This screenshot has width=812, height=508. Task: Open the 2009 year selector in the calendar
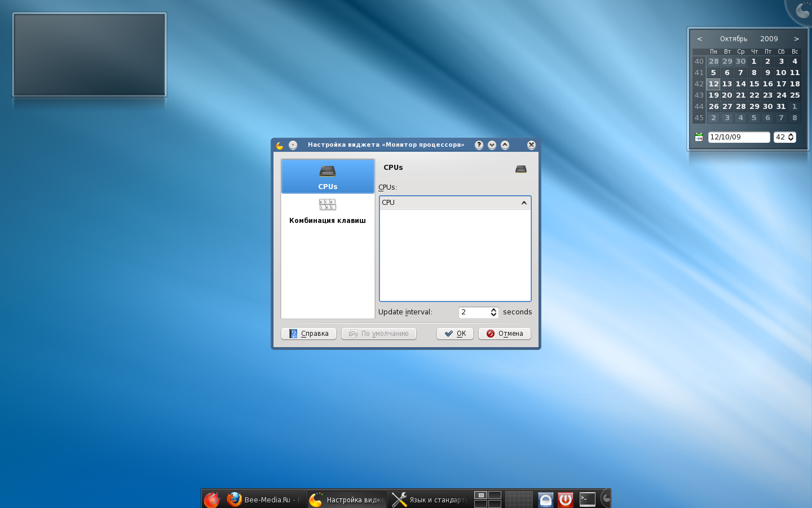coord(769,39)
